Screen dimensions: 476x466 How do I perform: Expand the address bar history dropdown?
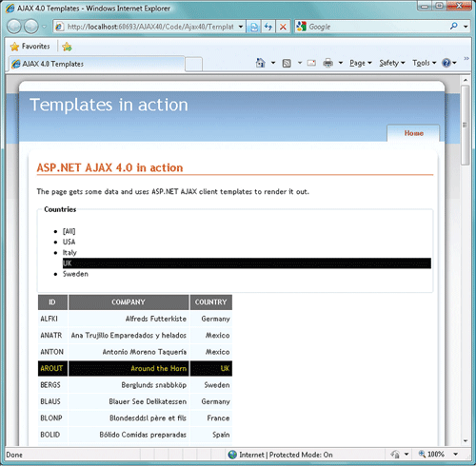point(241,27)
